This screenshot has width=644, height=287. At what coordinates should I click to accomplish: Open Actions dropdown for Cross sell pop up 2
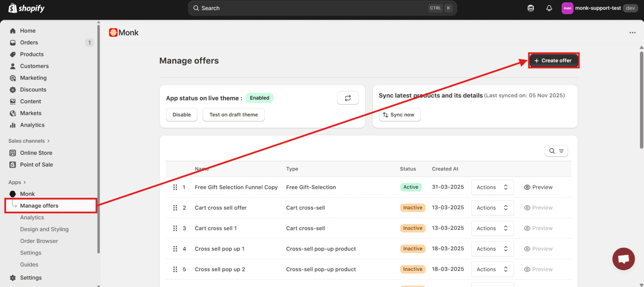pyautogui.click(x=492, y=270)
